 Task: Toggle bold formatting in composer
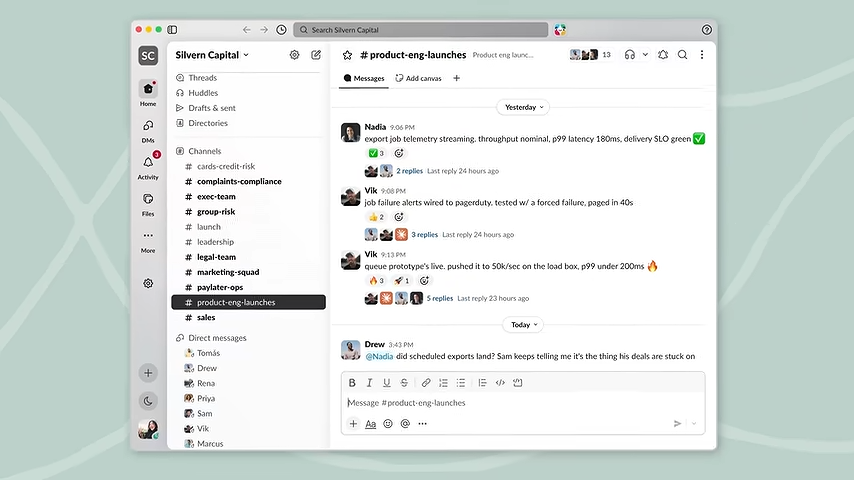click(x=352, y=383)
